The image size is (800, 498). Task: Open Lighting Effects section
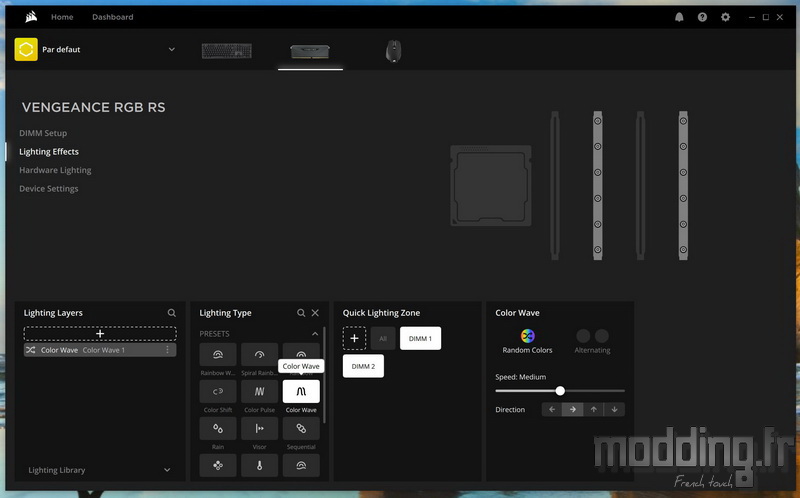coord(49,152)
